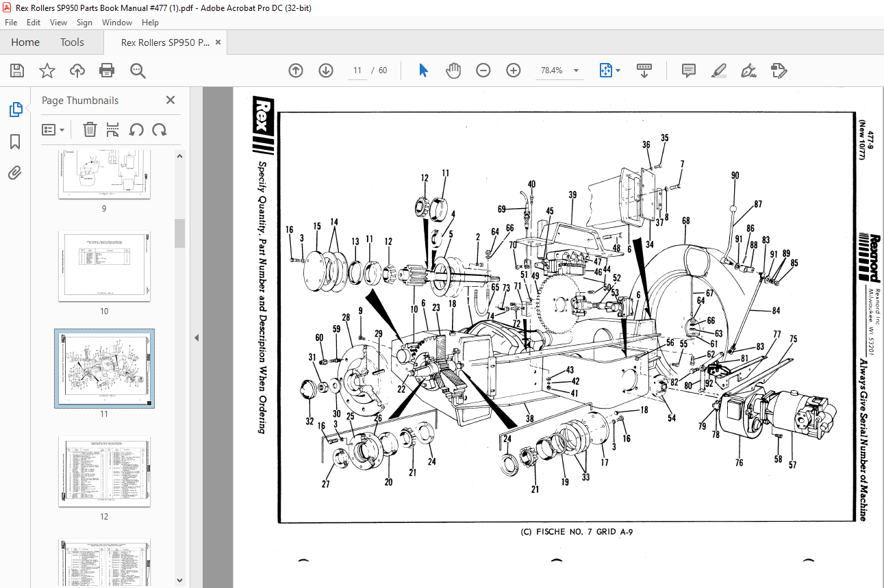
Task: Select the Rex Rollers SP950 document tab
Action: click(x=165, y=42)
